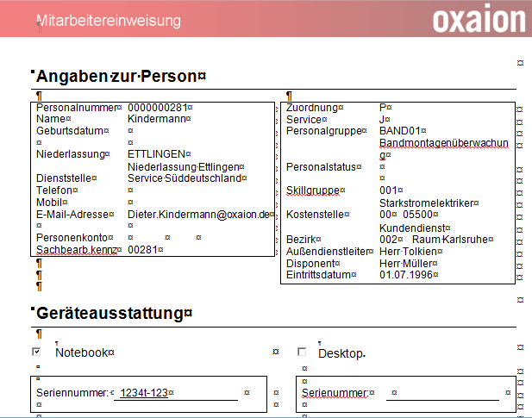Screen dimensions: 532x418
Task: Click the text 'Niederlassung Ettlingen'
Action: pyautogui.click(x=183, y=167)
